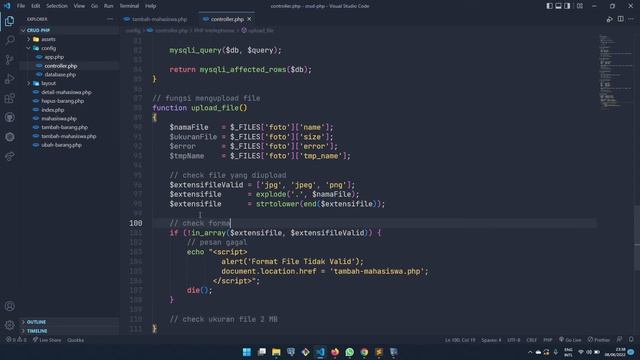The image size is (640, 360).
Task: Open the Search view in the activity bar
Action: [x=9, y=40]
